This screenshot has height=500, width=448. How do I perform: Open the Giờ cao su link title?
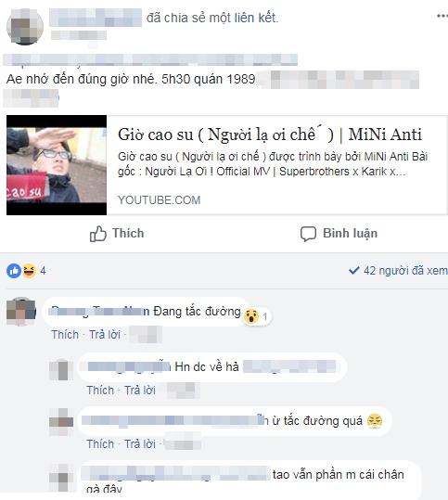click(270, 135)
